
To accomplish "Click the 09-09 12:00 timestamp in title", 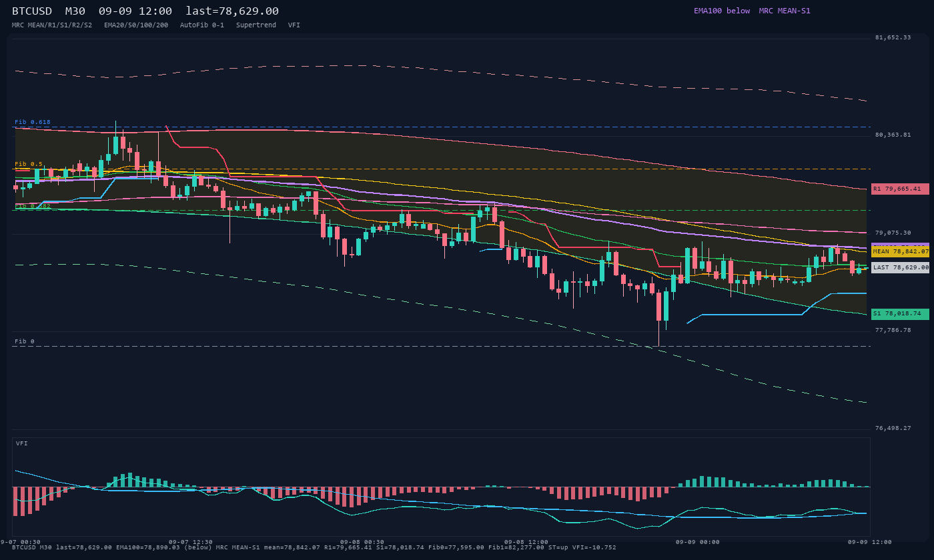I will pyautogui.click(x=135, y=11).
